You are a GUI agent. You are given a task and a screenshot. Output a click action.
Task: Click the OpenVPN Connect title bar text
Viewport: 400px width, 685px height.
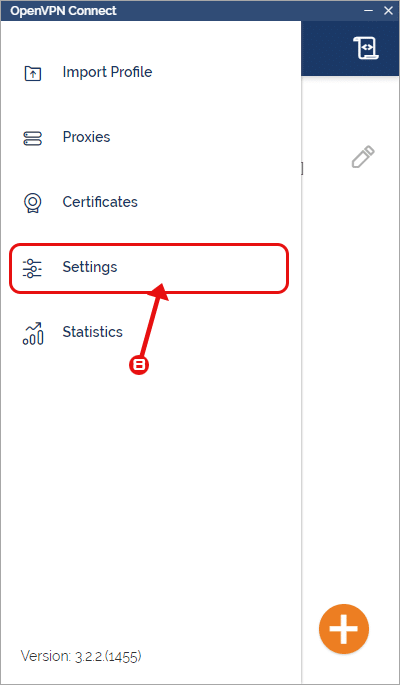pos(63,11)
